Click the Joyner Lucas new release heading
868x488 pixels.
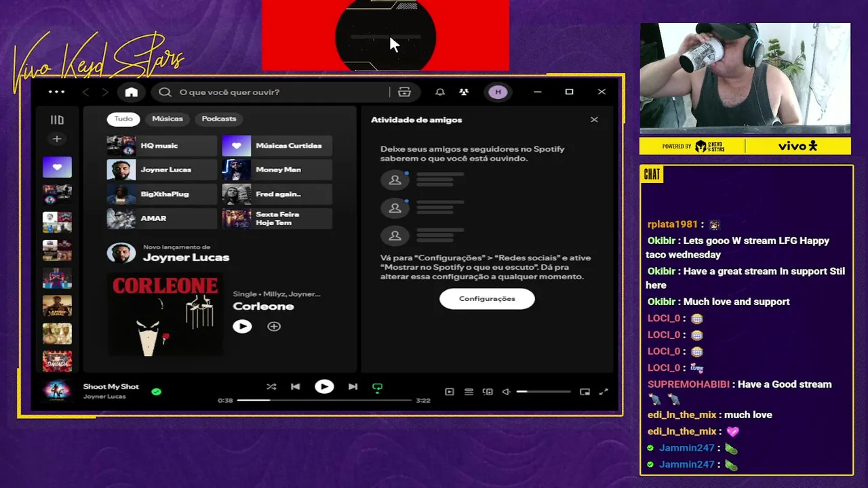[x=186, y=258]
